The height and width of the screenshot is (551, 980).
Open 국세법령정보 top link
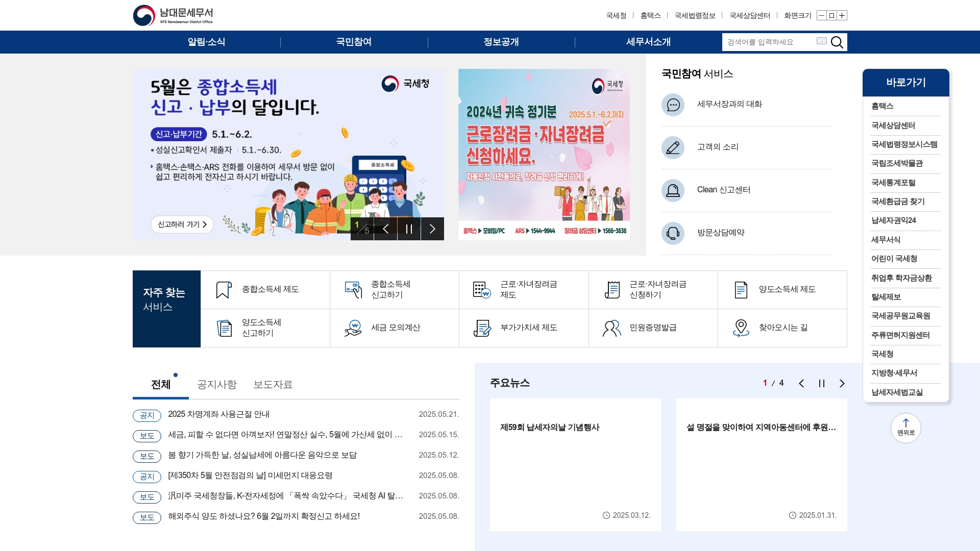[695, 16]
